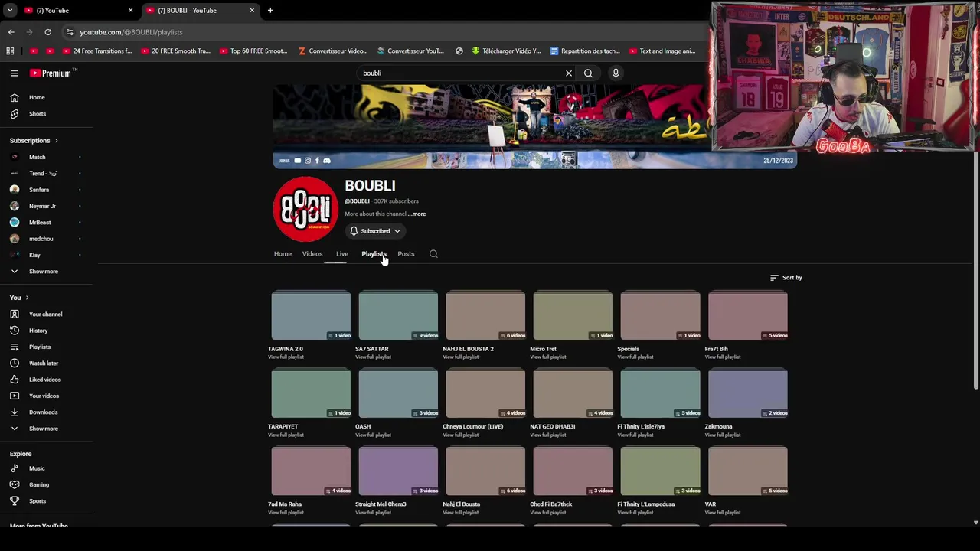Click the browser back arrow
The image size is (980, 551).
click(11, 32)
